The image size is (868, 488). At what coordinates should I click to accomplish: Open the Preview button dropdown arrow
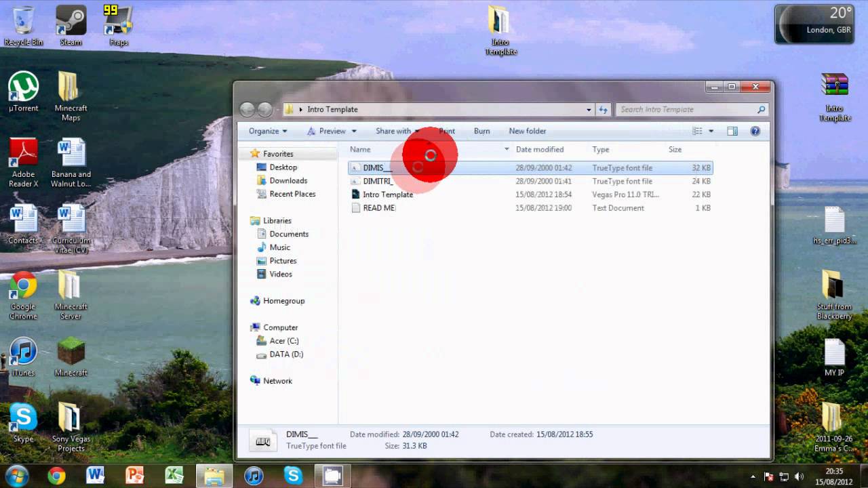click(354, 131)
